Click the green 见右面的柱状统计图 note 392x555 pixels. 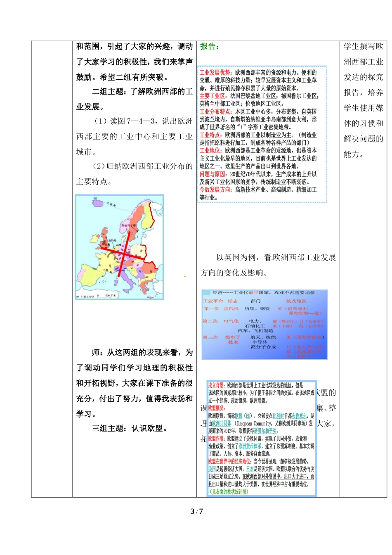coord(229,491)
